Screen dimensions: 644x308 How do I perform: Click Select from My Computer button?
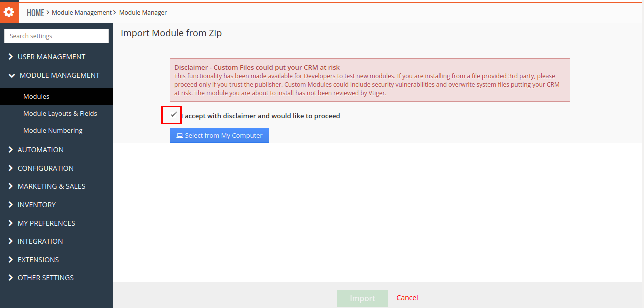point(219,135)
